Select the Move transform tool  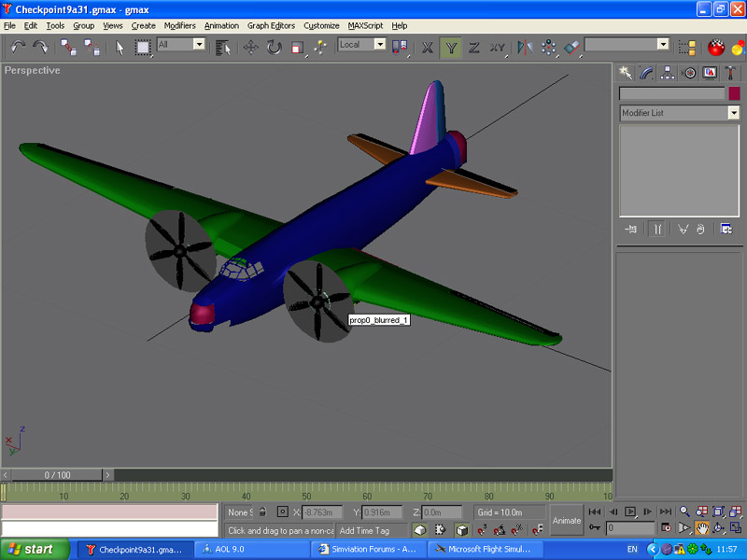(251, 46)
